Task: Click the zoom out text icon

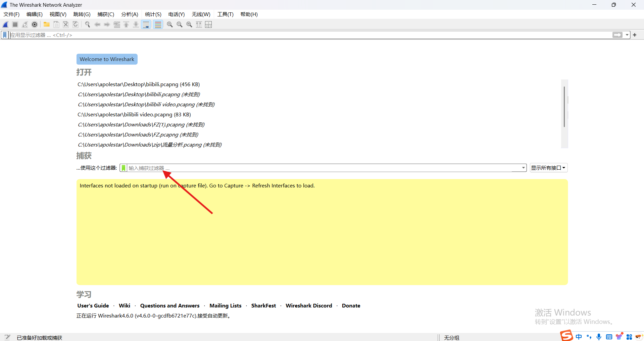Action: click(x=180, y=24)
